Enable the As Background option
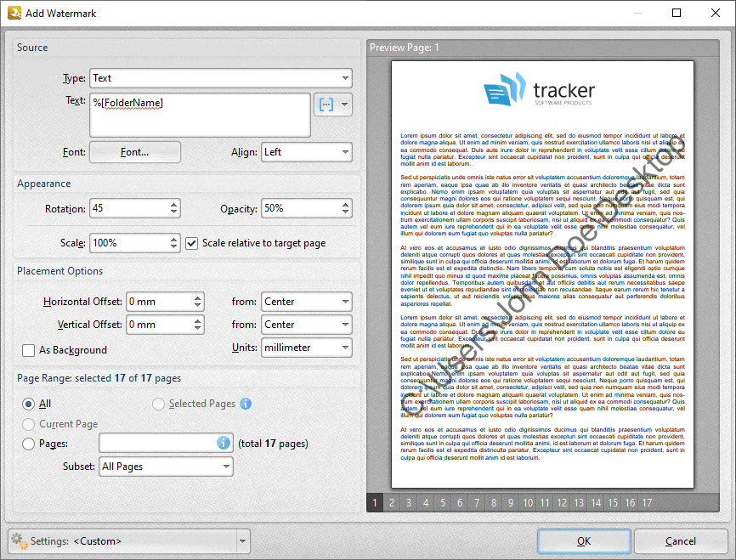The height and width of the screenshot is (560, 736). [28, 350]
